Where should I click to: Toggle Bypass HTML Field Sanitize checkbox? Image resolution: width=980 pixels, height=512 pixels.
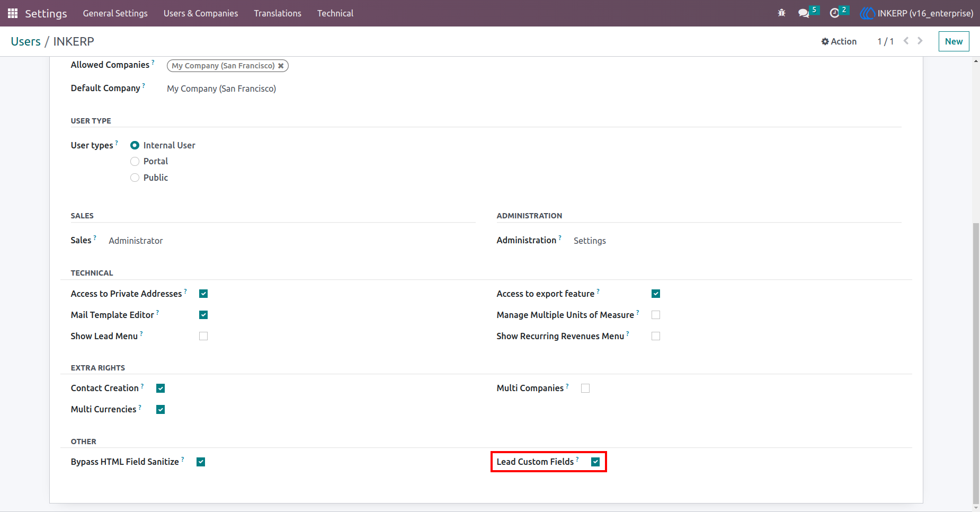tap(201, 462)
